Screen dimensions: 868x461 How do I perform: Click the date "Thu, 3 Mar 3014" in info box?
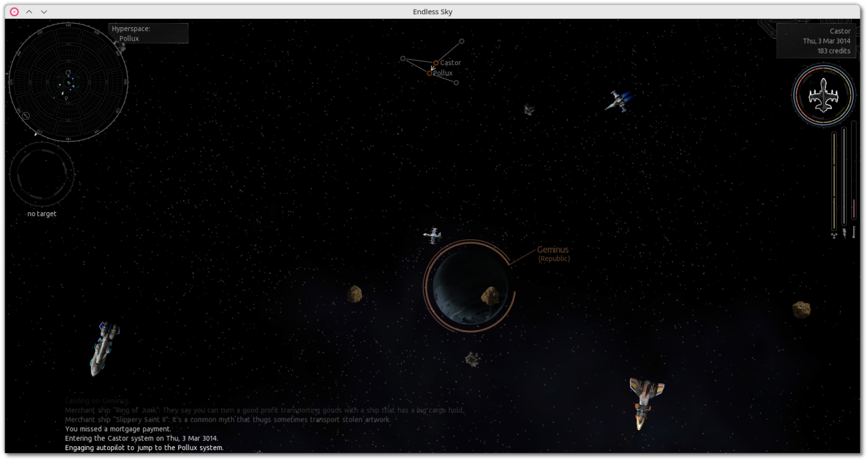tap(827, 41)
